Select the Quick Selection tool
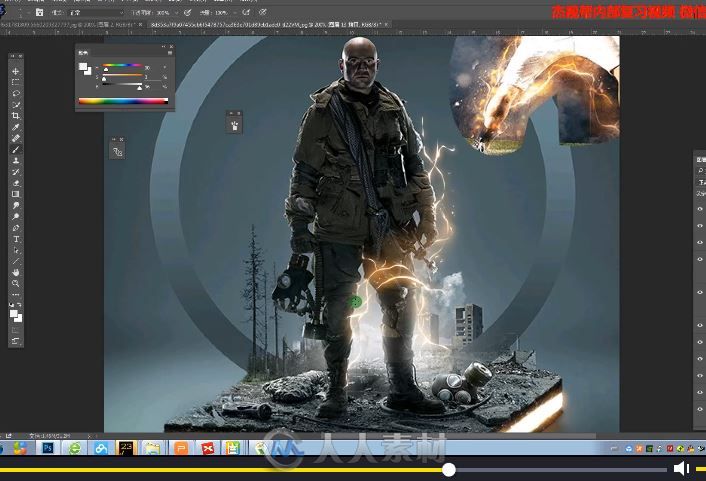This screenshot has height=481, width=706. point(16,105)
